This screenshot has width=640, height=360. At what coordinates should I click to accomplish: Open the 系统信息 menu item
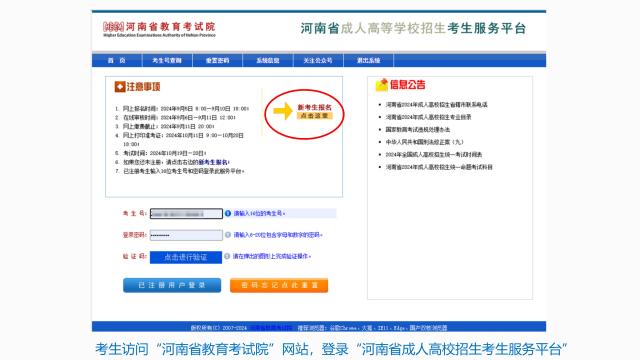point(268,60)
